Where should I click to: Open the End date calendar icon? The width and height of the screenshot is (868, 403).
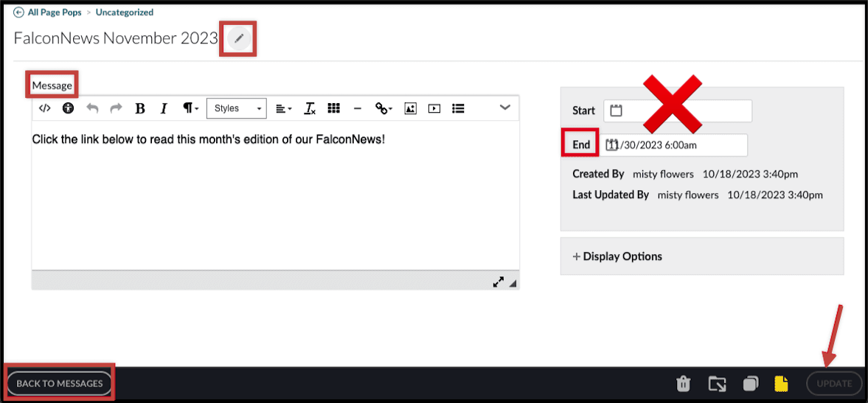tap(611, 145)
